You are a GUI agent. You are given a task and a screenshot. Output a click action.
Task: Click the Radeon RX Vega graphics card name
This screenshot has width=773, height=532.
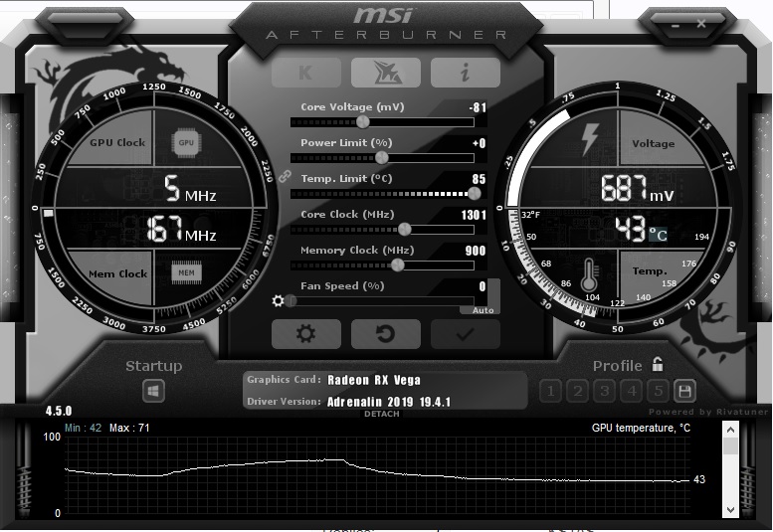pos(374,380)
